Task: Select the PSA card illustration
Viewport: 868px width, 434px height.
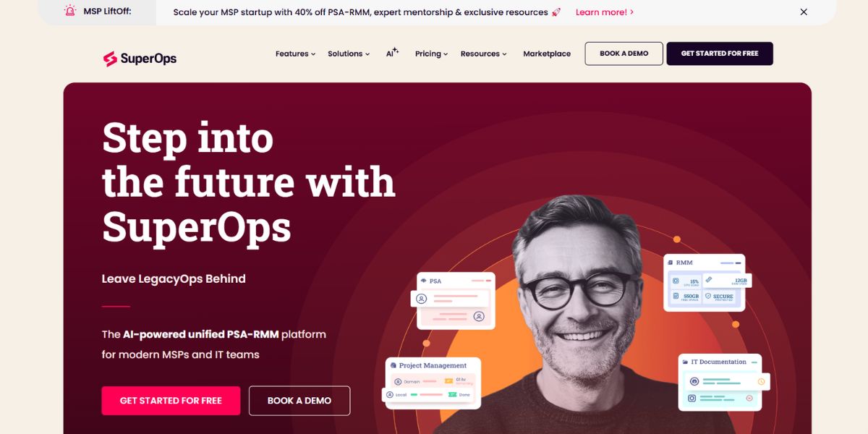Action: pos(454,300)
